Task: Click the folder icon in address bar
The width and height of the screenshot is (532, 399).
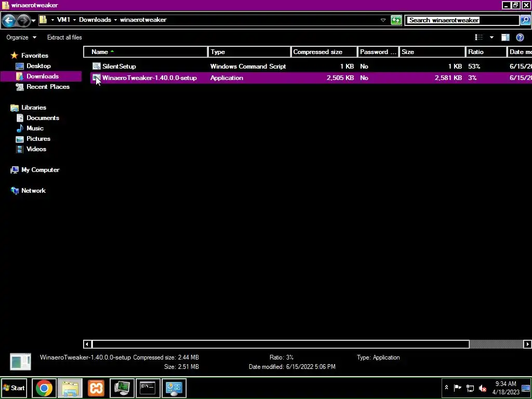Action: (x=43, y=20)
